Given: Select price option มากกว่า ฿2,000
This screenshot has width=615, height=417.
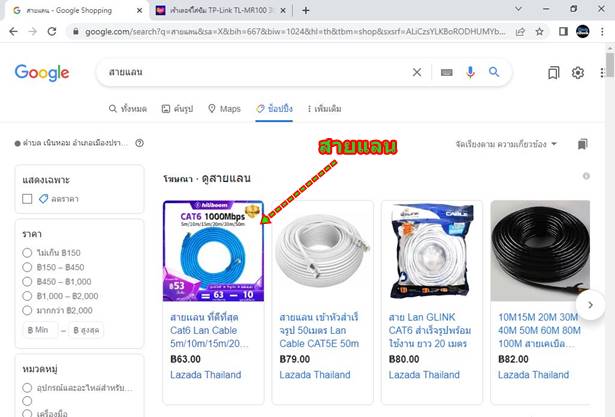Looking at the screenshot, I should [27, 310].
